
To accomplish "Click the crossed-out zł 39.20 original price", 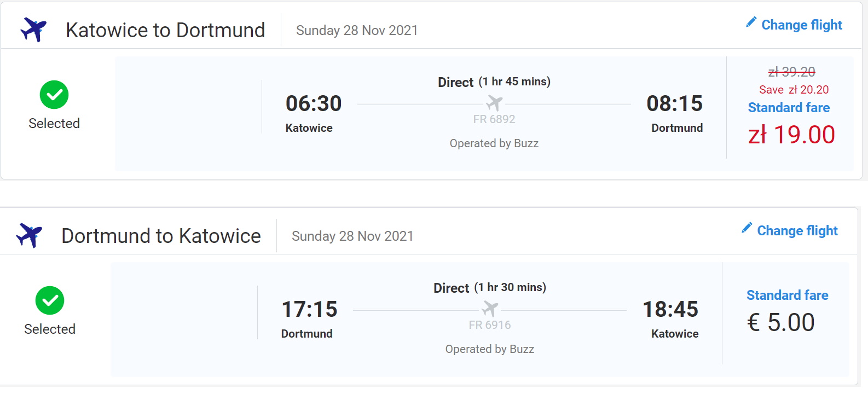I will (791, 72).
